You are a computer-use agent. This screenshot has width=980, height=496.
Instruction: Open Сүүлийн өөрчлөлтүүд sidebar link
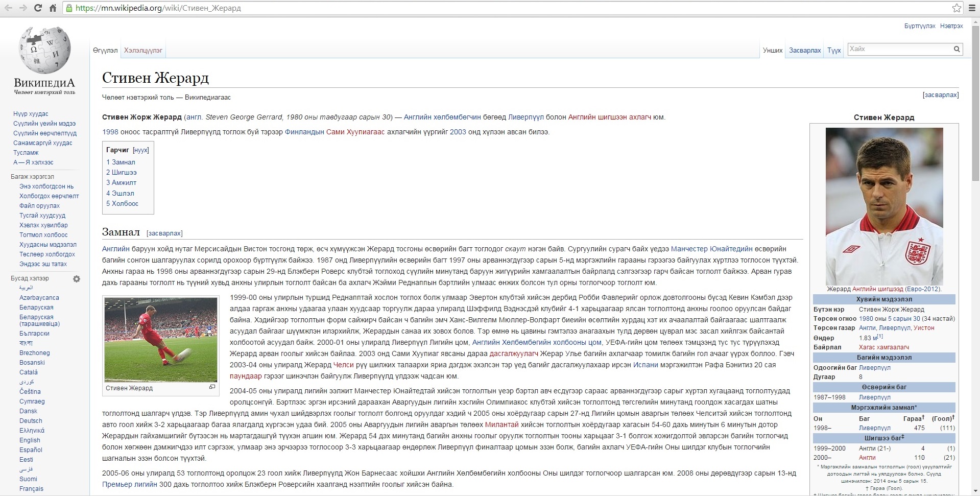pos(45,133)
